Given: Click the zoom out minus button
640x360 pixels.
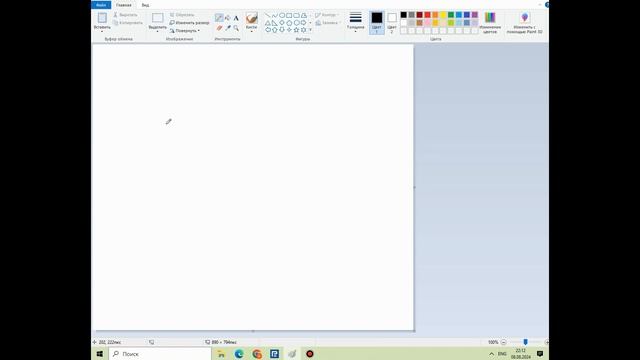Looking at the screenshot, I should pyautogui.click(x=503, y=342).
